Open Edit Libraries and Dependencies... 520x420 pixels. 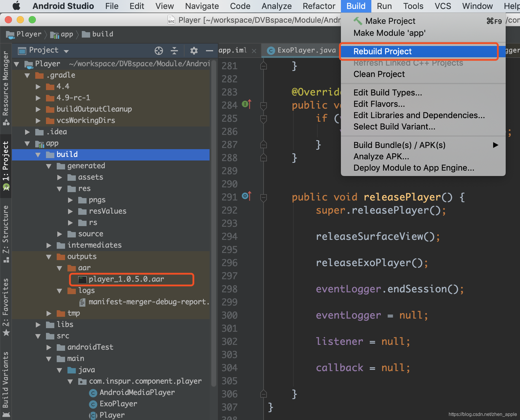click(x=423, y=115)
